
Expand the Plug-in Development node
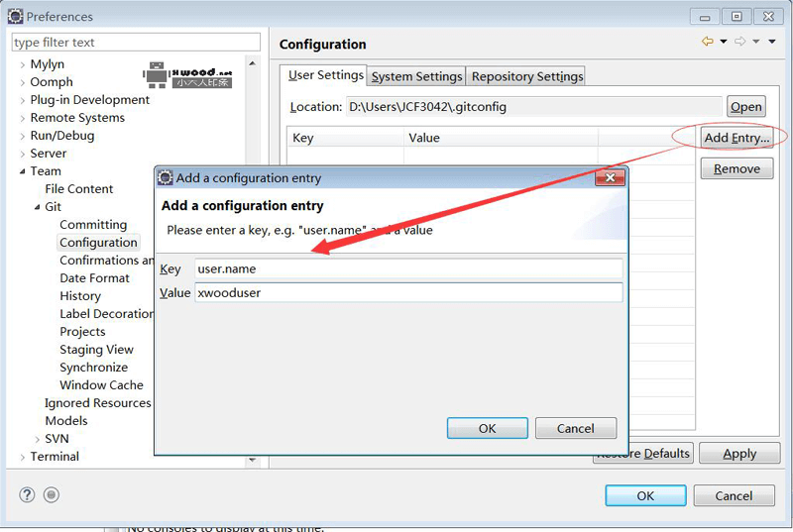[22, 100]
